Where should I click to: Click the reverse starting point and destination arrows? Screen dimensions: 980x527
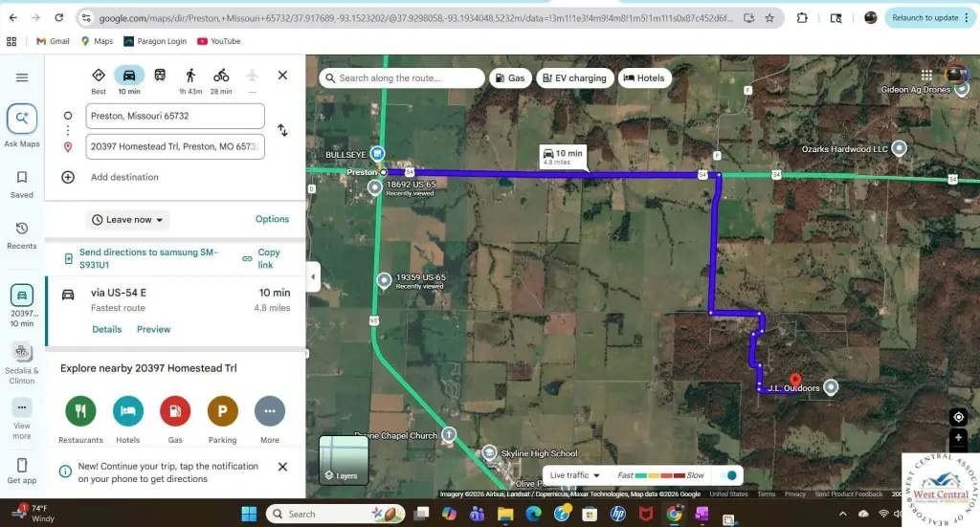282,130
